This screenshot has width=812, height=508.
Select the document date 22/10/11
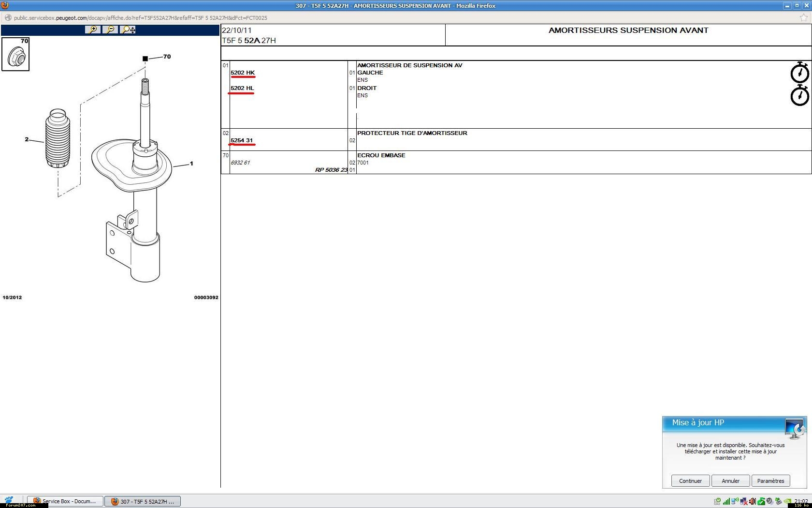237,30
